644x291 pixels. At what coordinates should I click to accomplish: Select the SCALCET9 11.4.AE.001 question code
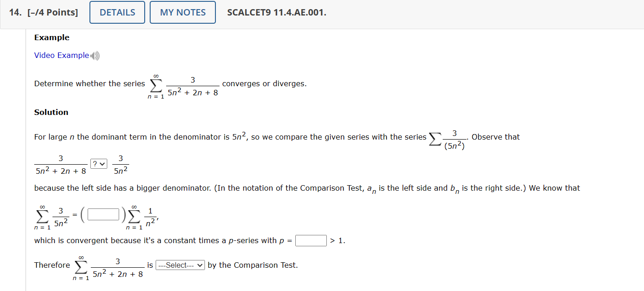(277, 12)
